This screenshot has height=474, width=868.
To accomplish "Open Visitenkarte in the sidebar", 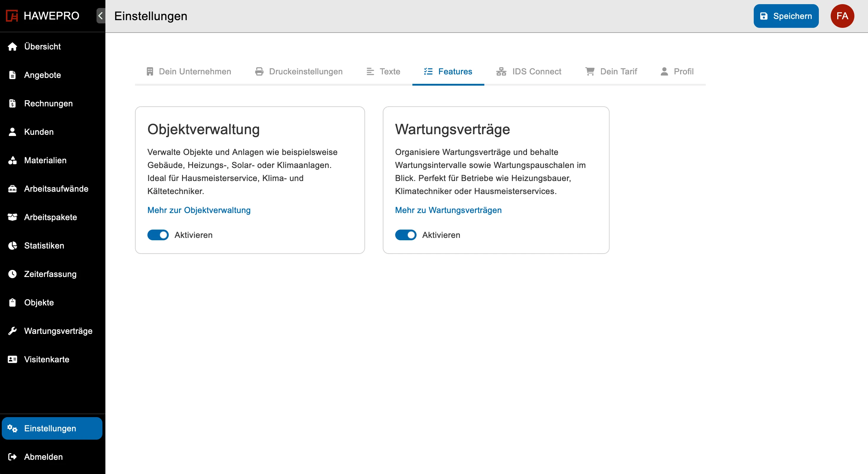I will 52,359.
